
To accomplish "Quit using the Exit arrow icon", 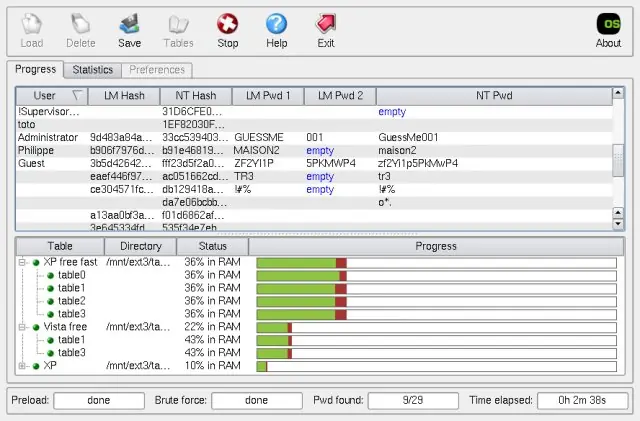I will click(x=326, y=24).
